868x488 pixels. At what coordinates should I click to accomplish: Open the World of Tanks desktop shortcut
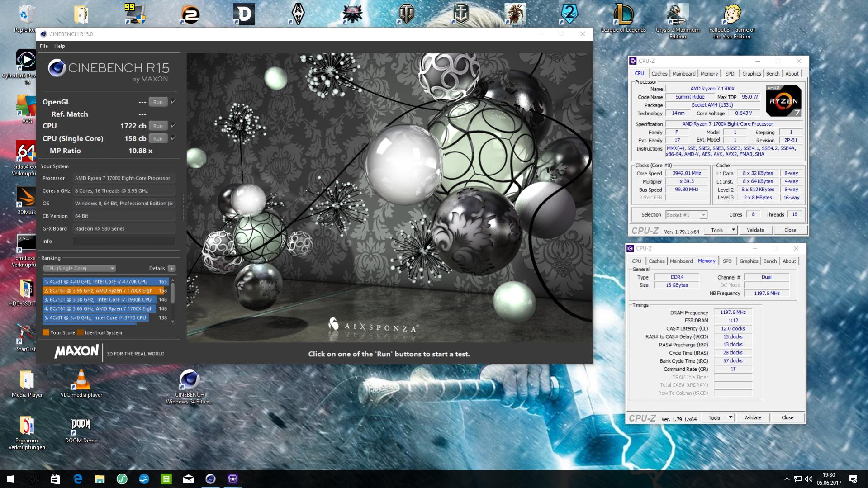(x=407, y=14)
